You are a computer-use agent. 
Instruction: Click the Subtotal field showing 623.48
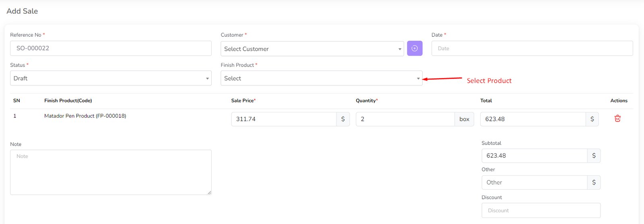534,156
